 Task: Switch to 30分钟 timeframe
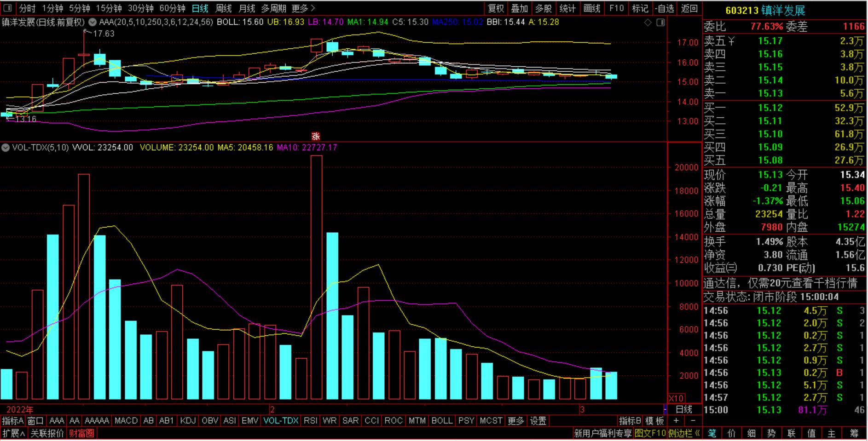tap(141, 8)
